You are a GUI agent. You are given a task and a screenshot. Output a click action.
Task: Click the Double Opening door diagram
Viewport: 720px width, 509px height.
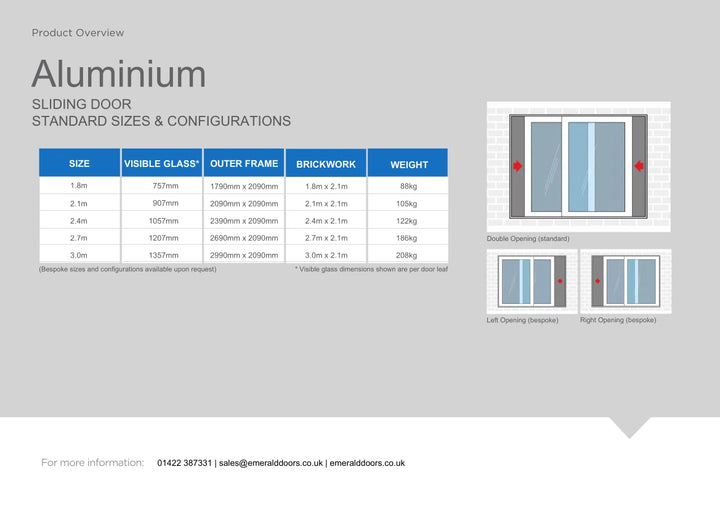click(x=578, y=166)
